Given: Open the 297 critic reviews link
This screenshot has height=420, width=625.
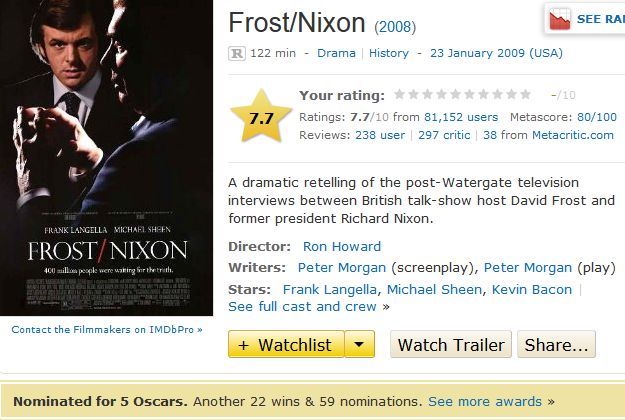Looking at the screenshot, I should (x=444, y=135).
